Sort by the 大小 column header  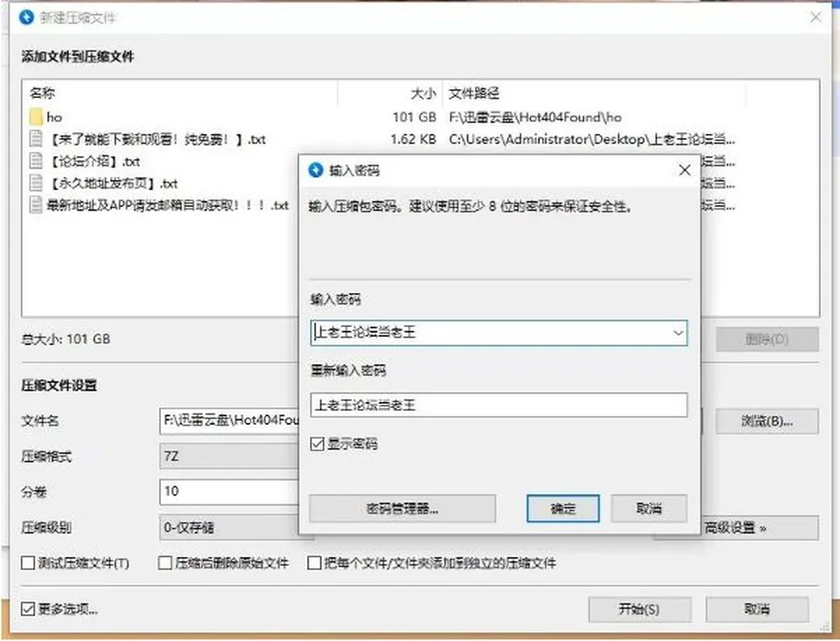coord(423,94)
